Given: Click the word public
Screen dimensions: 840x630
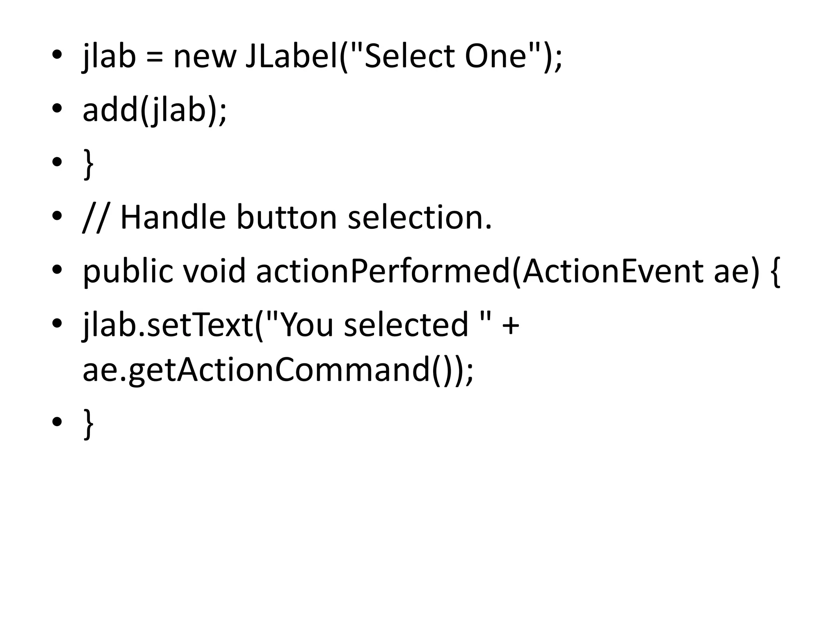Looking at the screenshot, I should [128, 271].
